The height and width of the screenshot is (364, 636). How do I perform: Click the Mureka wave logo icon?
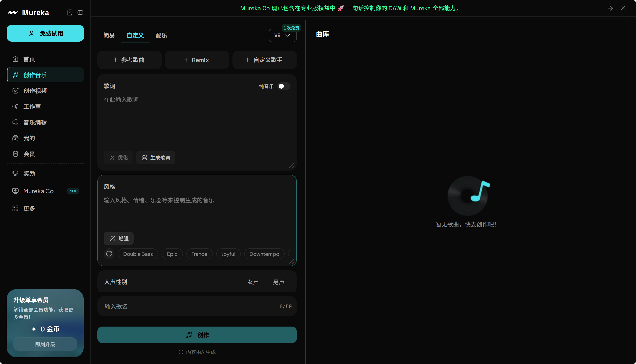12,12
